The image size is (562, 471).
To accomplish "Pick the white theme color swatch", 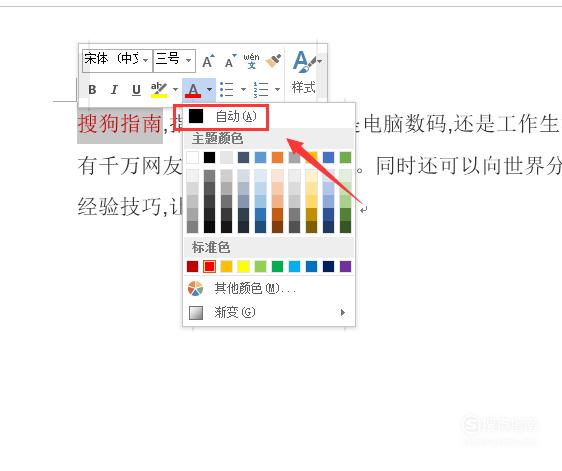I will pyautogui.click(x=192, y=157).
